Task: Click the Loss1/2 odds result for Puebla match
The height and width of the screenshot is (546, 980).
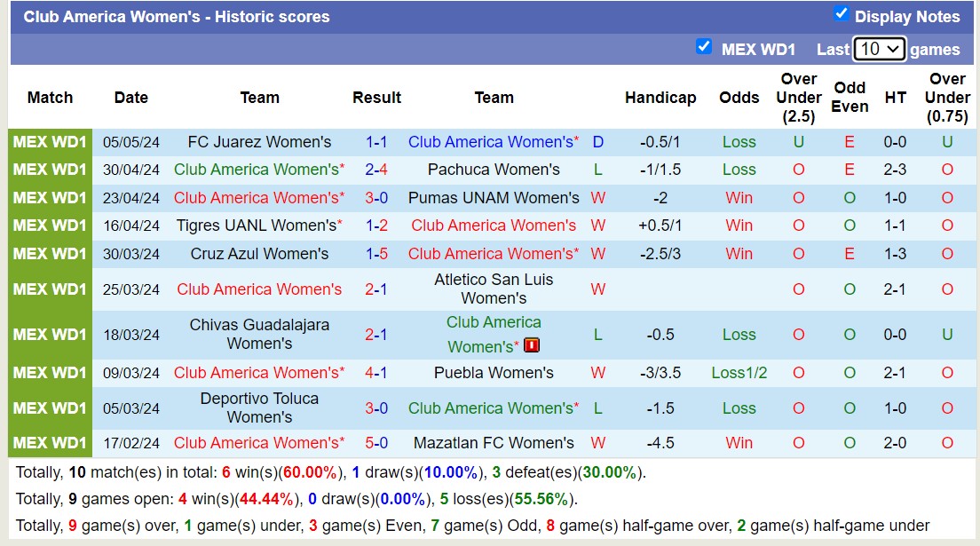Action: (x=739, y=373)
